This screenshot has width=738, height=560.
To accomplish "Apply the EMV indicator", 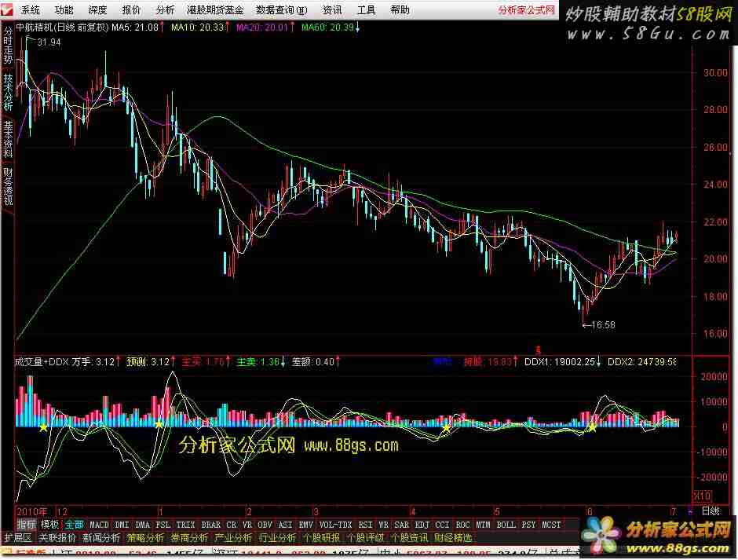I will [x=306, y=524].
